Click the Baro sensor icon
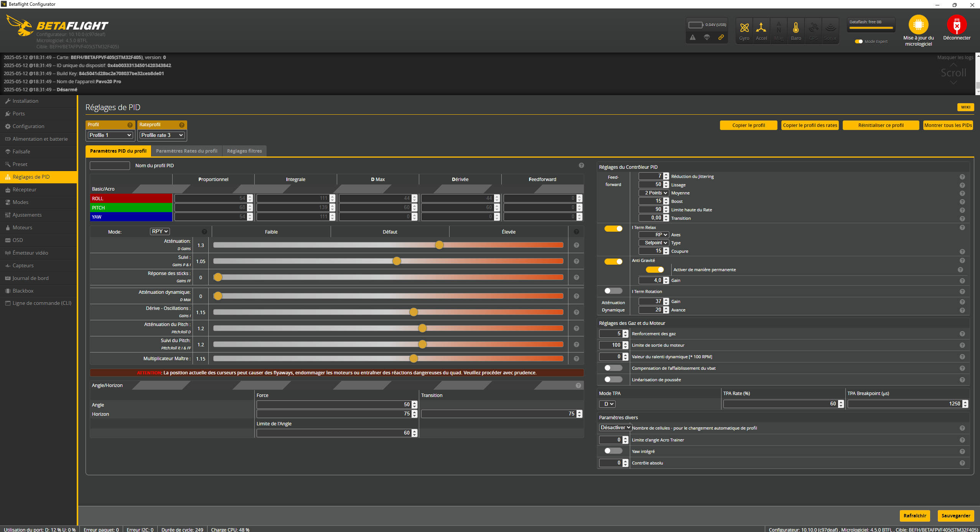The image size is (980, 532). 796,28
